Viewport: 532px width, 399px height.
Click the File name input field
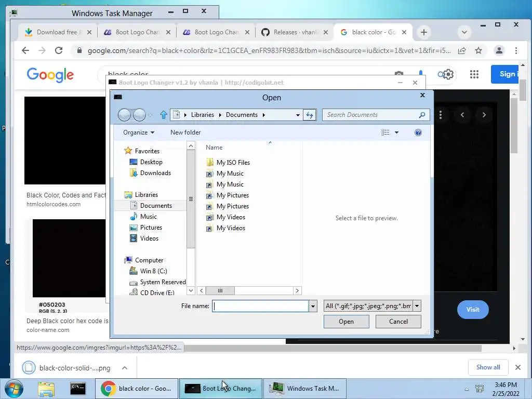pyautogui.click(x=260, y=306)
